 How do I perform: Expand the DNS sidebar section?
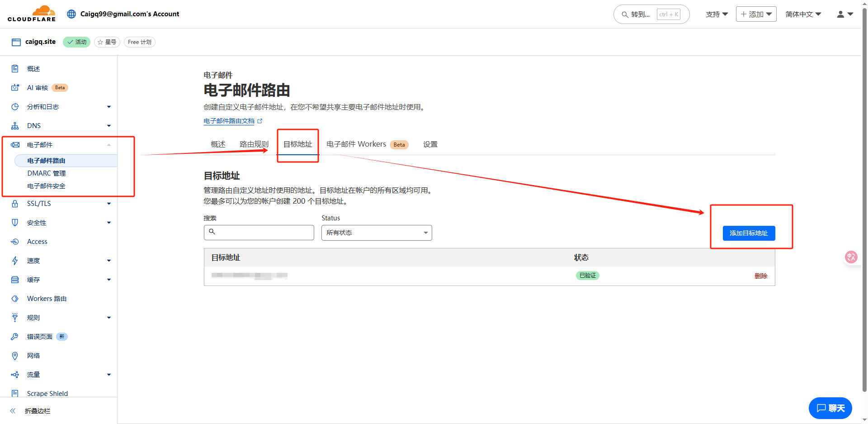(108, 126)
